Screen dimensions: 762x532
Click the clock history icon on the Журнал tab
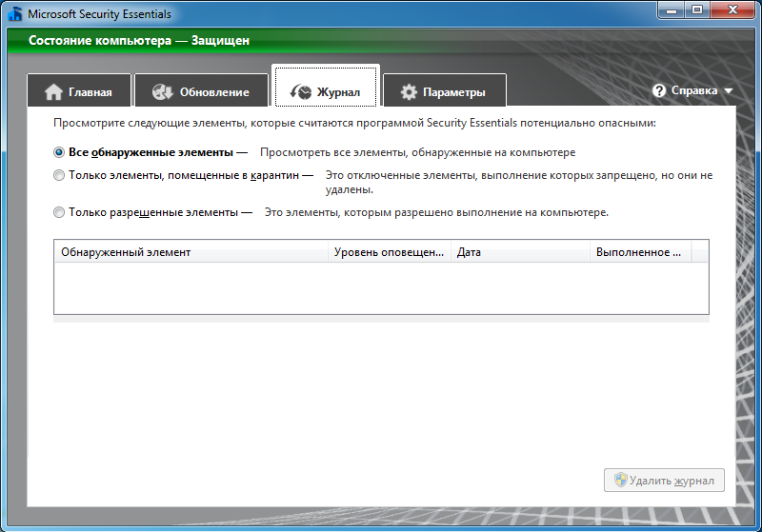click(301, 91)
